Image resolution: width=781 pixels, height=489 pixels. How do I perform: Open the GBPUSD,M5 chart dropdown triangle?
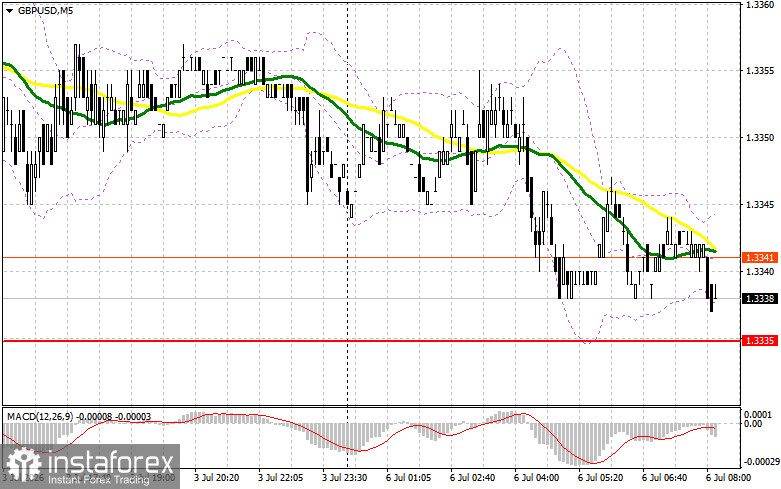click(x=10, y=10)
